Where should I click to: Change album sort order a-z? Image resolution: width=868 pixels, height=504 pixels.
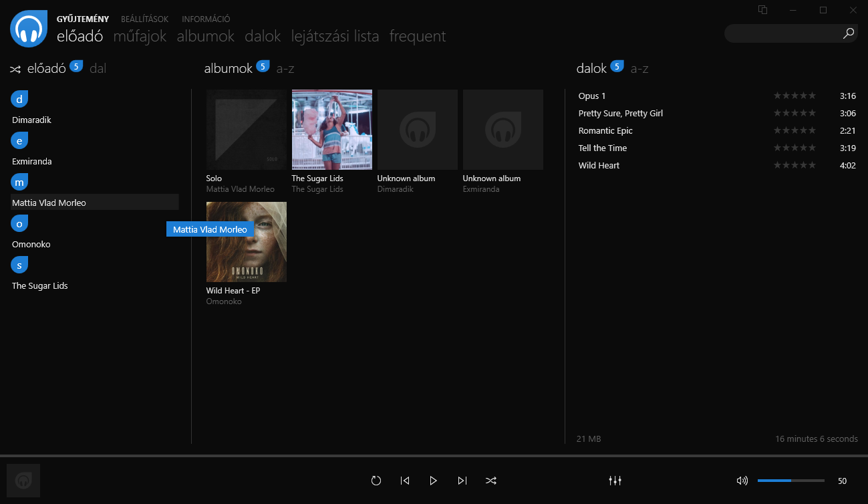click(285, 68)
